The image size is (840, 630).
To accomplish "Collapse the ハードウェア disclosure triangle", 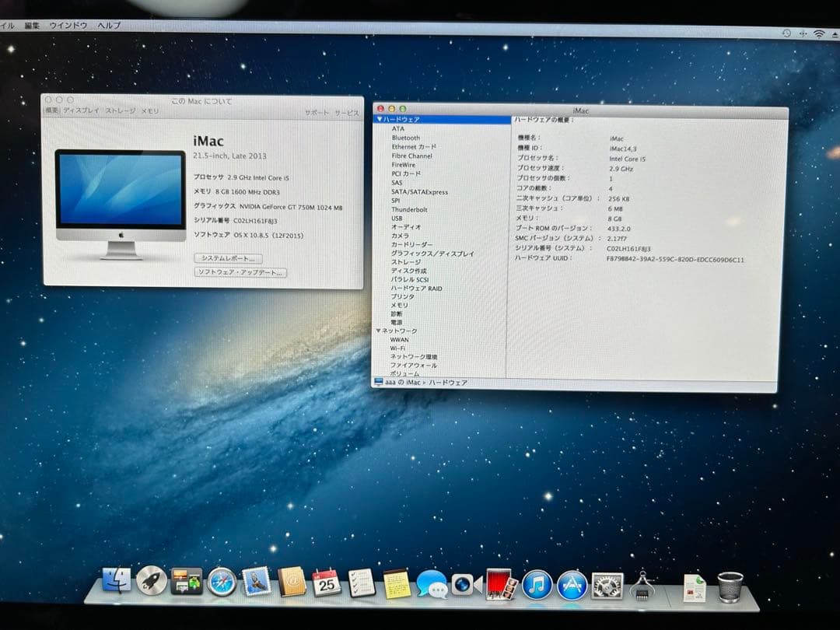I will click(x=380, y=119).
